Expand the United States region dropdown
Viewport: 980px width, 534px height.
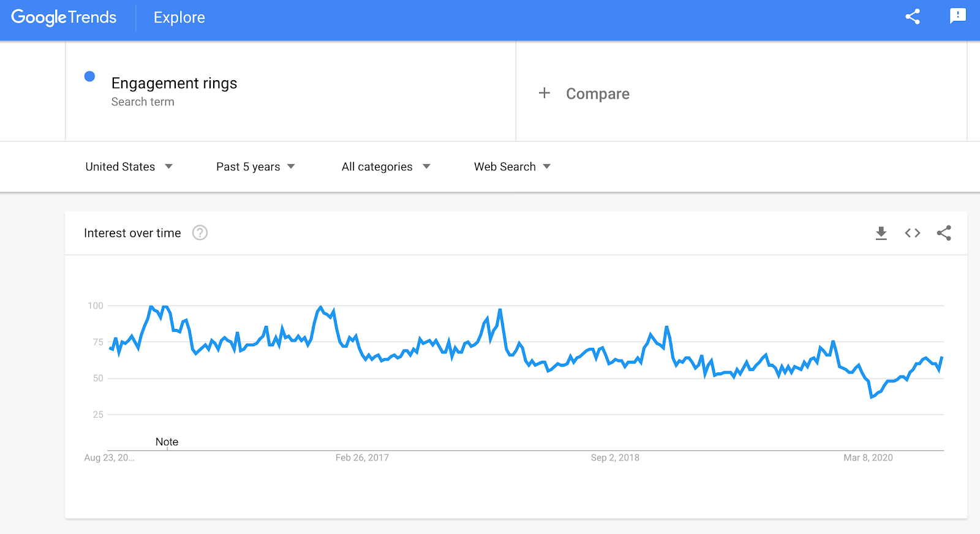129,167
